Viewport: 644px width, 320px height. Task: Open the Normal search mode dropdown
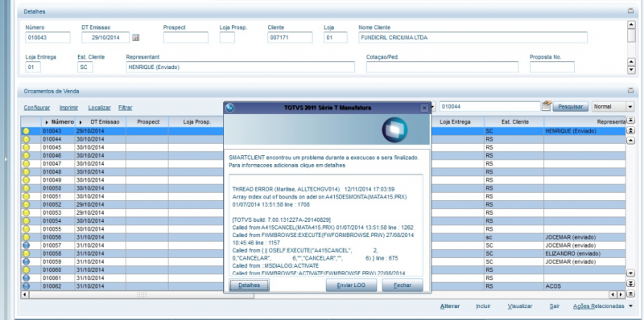tap(630, 107)
